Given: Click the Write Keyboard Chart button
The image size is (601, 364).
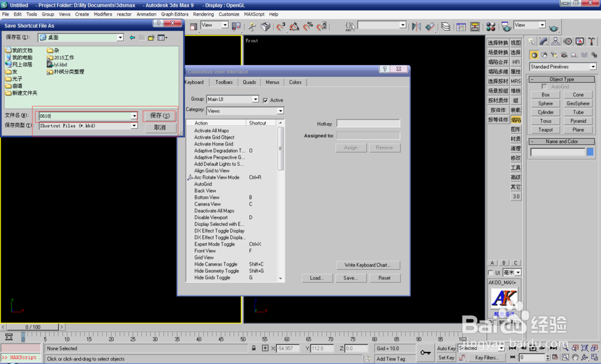Looking at the screenshot, I should click(367, 265).
